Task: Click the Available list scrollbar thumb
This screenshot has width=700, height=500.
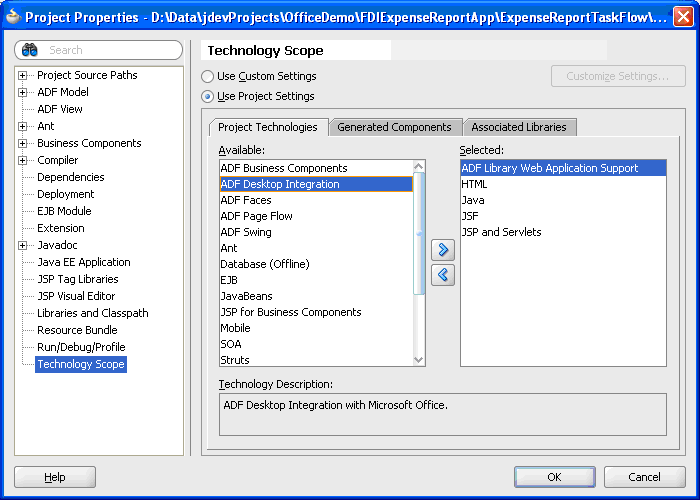Action: pyautogui.click(x=419, y=233)
